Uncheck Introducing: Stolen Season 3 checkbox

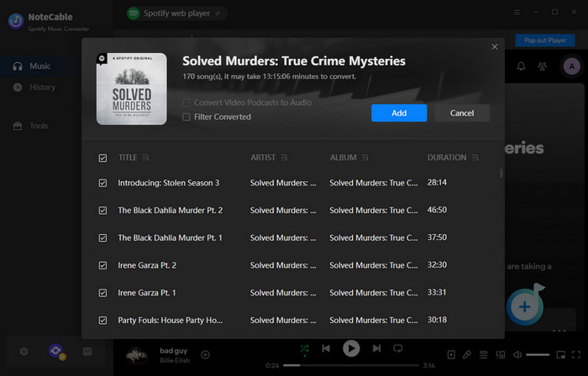(x=102, y=183)
